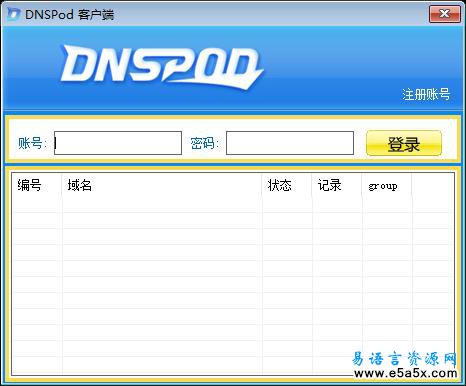This screenshot has width=466, height=386.
Task: Focus the 密码 password input field
Action: click(290, 143)
